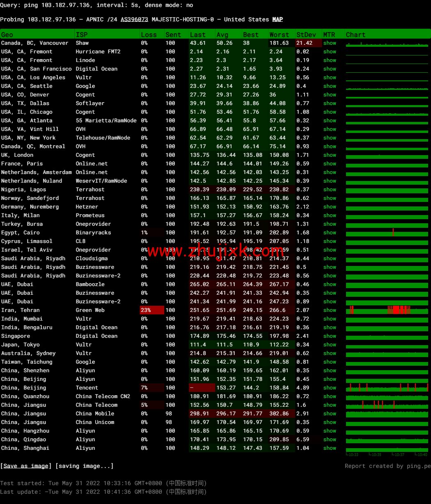431x504 pixels.
Task: Show MTR for Iran, Tehran Green Web
Action: coord(330,310)
